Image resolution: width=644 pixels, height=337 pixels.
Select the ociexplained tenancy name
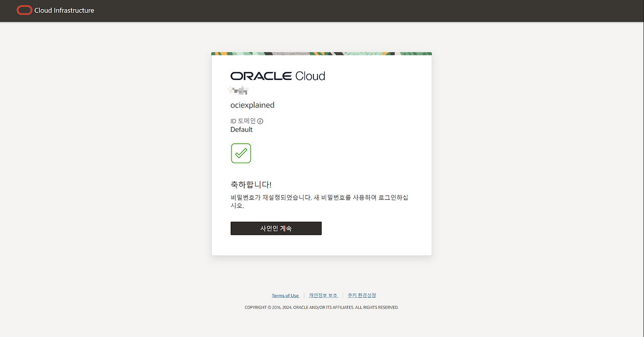pos(252,105)
